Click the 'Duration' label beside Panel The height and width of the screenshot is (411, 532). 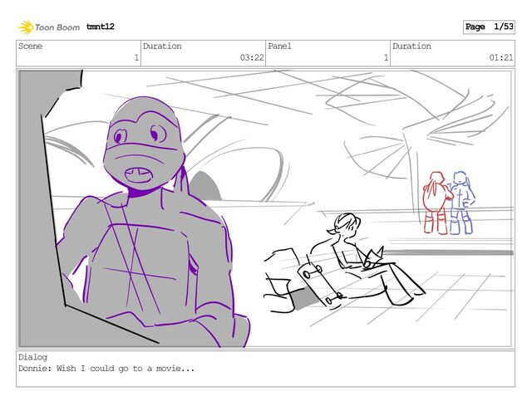[411, 46]
